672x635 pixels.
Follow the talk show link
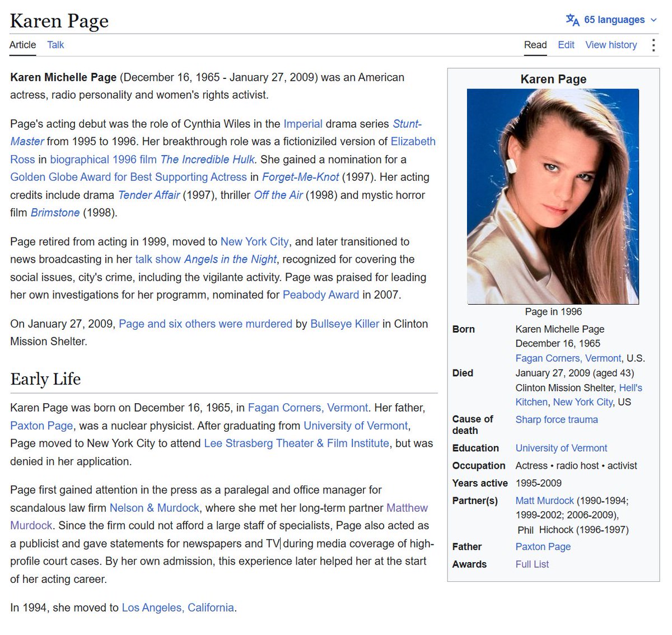click(x=158, y=259)
